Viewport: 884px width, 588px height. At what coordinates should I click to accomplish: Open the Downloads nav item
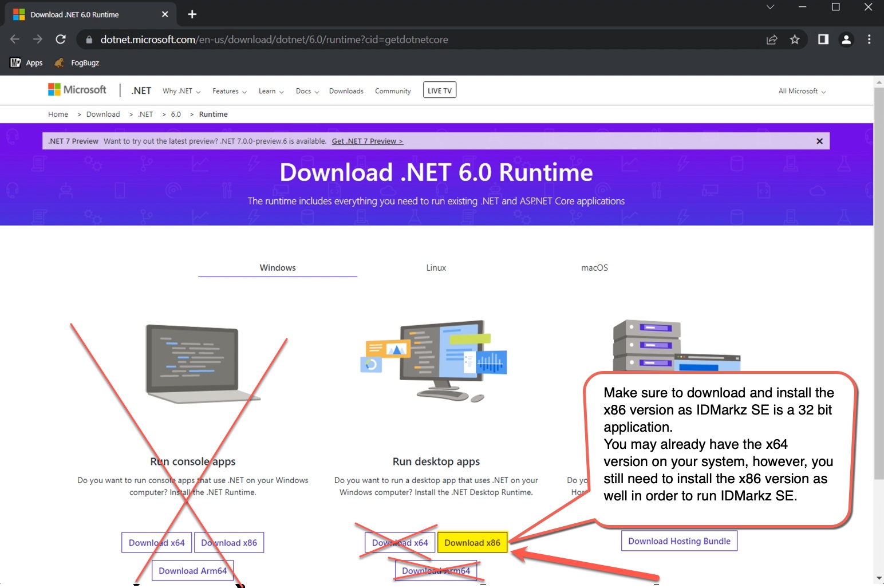(346, 91)
